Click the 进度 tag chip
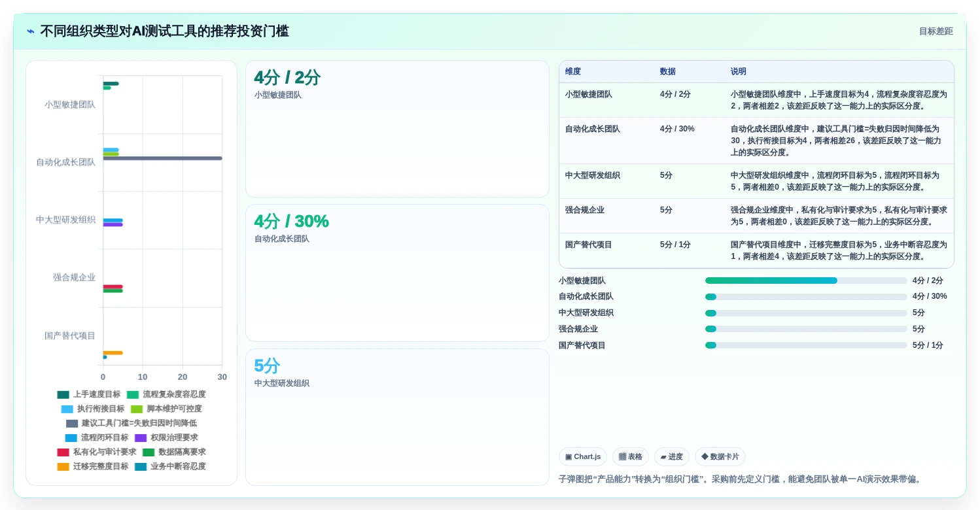This screenshot has height=510, width=980. tap(672, 457)
